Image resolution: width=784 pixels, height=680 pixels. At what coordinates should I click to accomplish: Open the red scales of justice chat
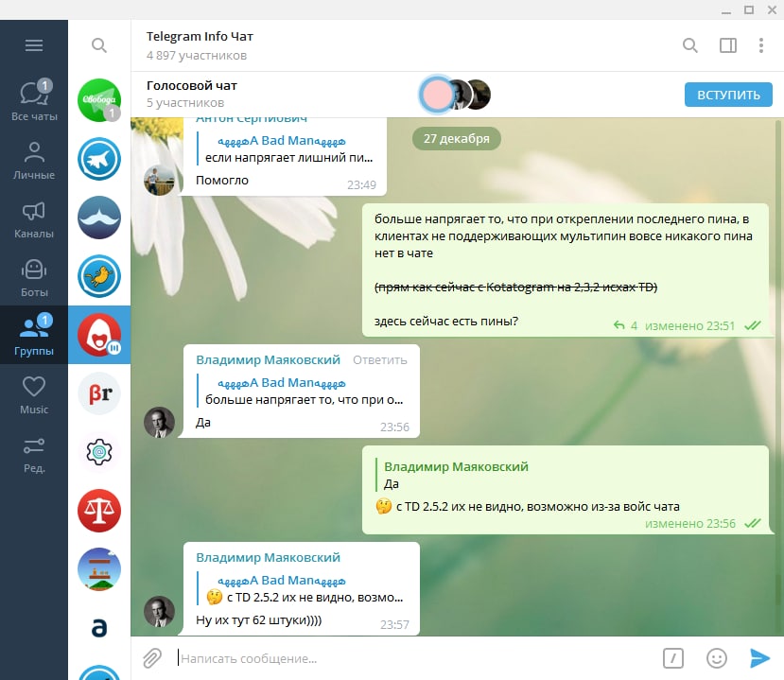pyautogui.click(x=99, y=511)
